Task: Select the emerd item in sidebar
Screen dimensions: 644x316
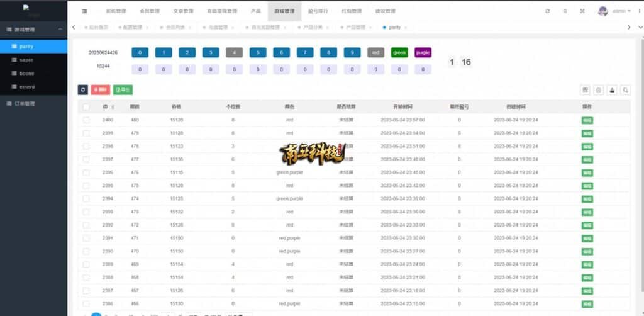Action: point(27,87)
